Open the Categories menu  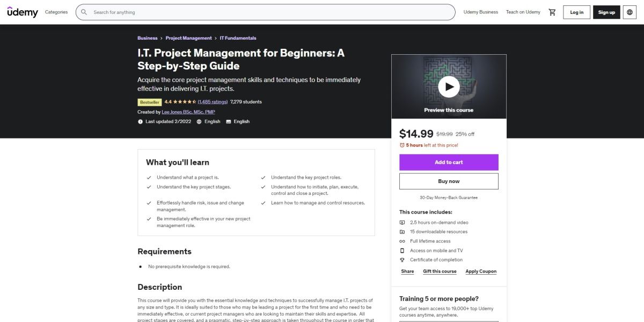[56, 12]
